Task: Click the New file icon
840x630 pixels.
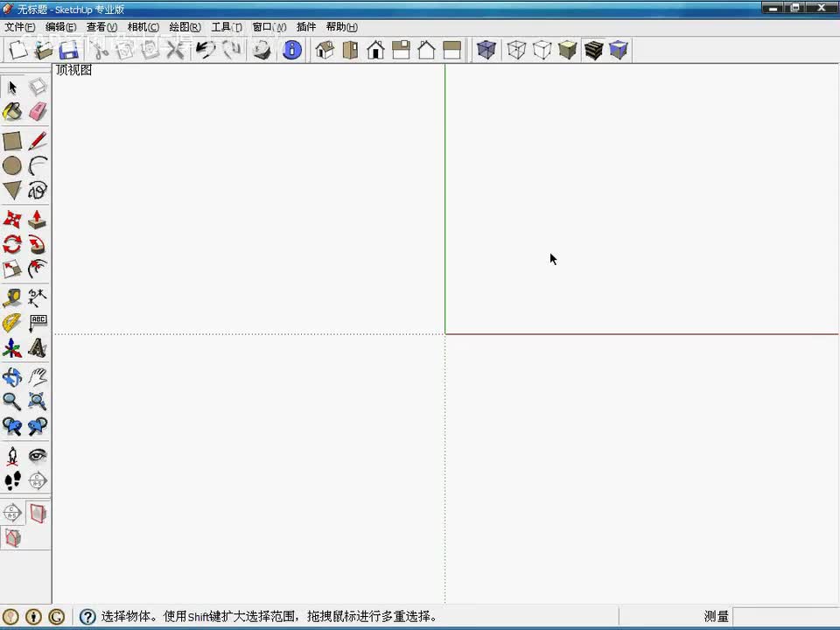Action: (17, 51)
